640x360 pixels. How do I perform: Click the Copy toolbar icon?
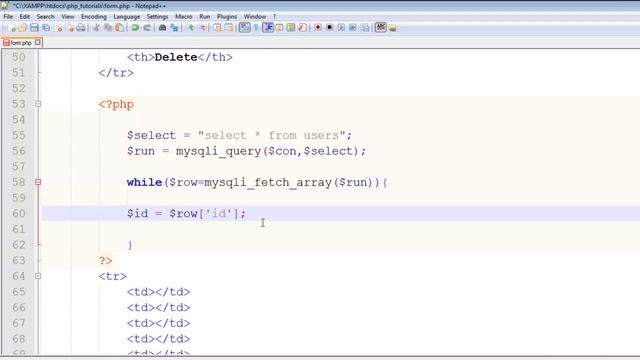(108, 28)
